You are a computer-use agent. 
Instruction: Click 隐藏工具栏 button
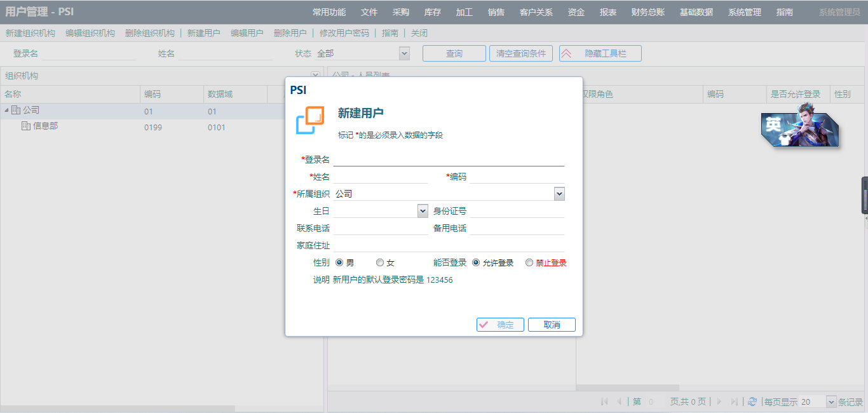[x=600, y=53]
